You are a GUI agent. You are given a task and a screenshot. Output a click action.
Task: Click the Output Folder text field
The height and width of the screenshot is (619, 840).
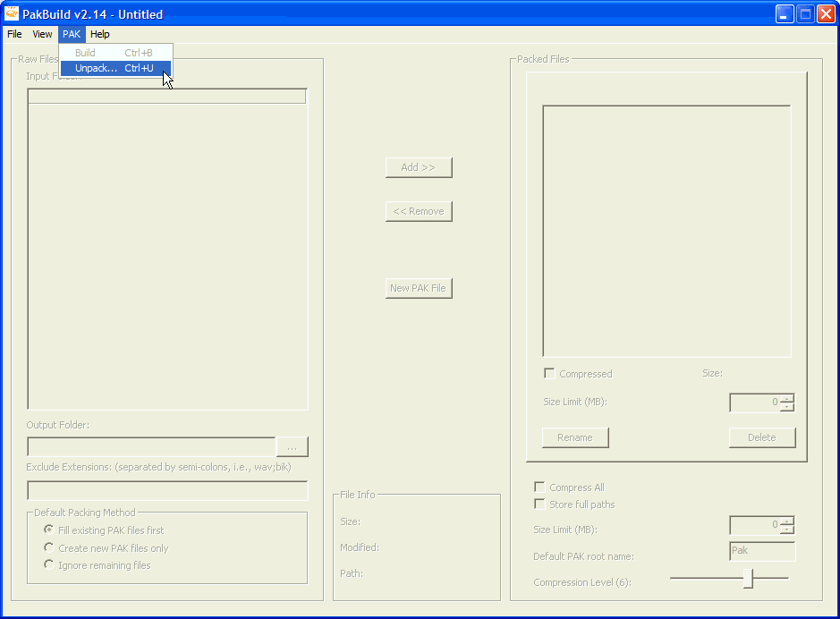[x=151, y=447]
